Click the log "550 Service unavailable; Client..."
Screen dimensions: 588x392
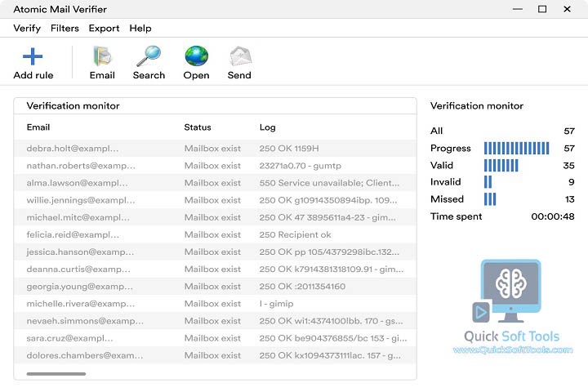[x=329, y=183]
